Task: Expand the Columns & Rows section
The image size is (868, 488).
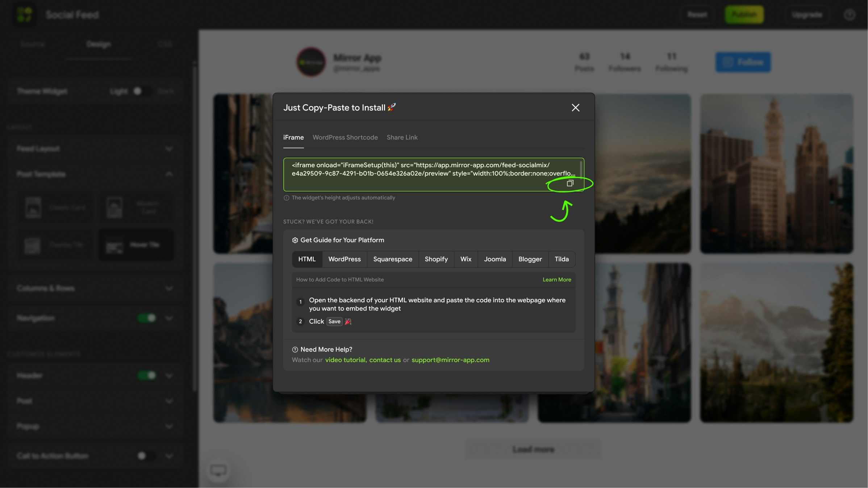Action: click(168, 288)
